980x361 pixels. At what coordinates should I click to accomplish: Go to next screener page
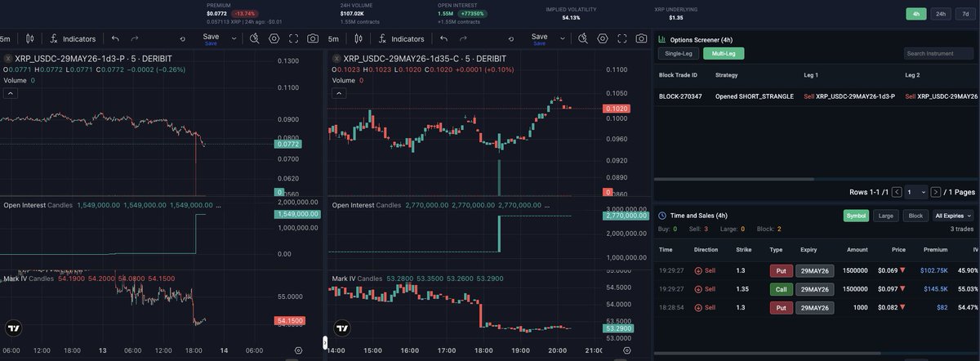[x=936, y=192]
